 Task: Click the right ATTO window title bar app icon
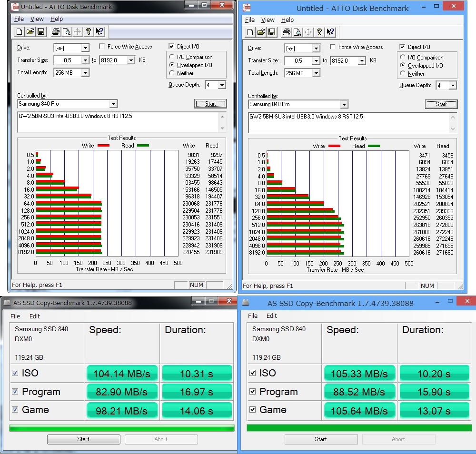pyautogui.click(x=247, y=8)
